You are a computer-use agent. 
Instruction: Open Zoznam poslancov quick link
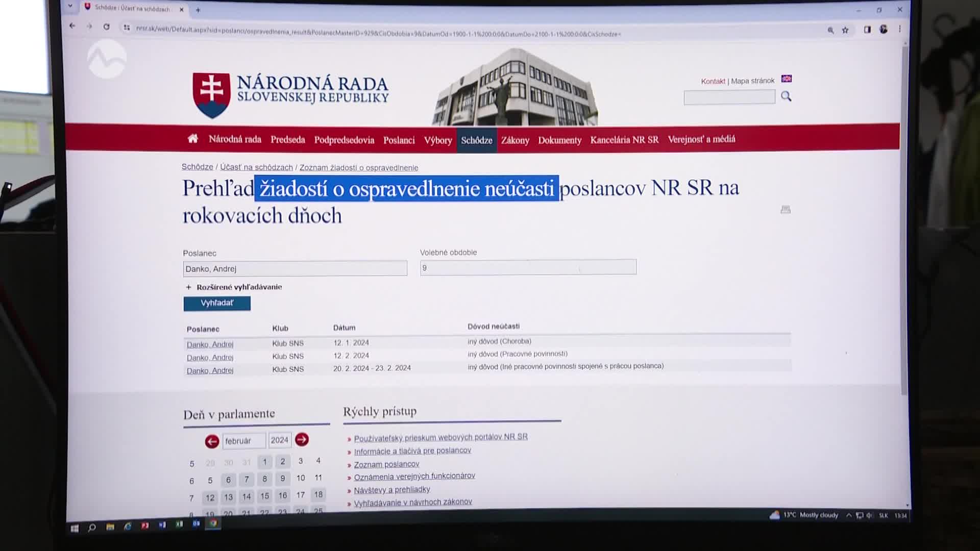tap(387, 464)
